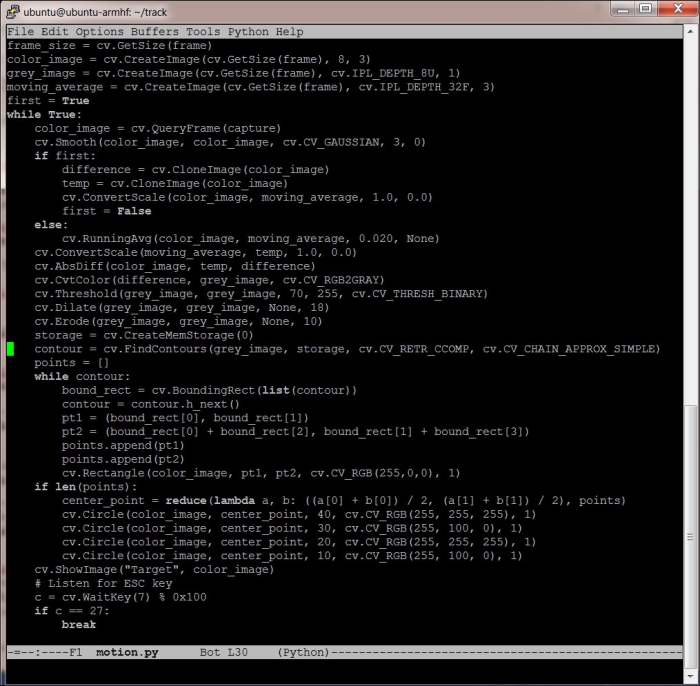Click the scrollbar up arrow
Image resolution: width=700 pixels, height=686 pixels.
pos(690,33)
